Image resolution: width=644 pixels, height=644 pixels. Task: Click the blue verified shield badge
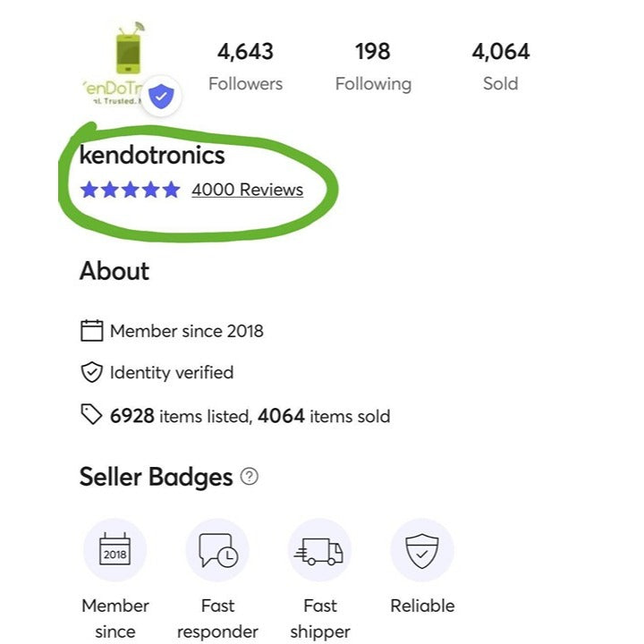161,97
